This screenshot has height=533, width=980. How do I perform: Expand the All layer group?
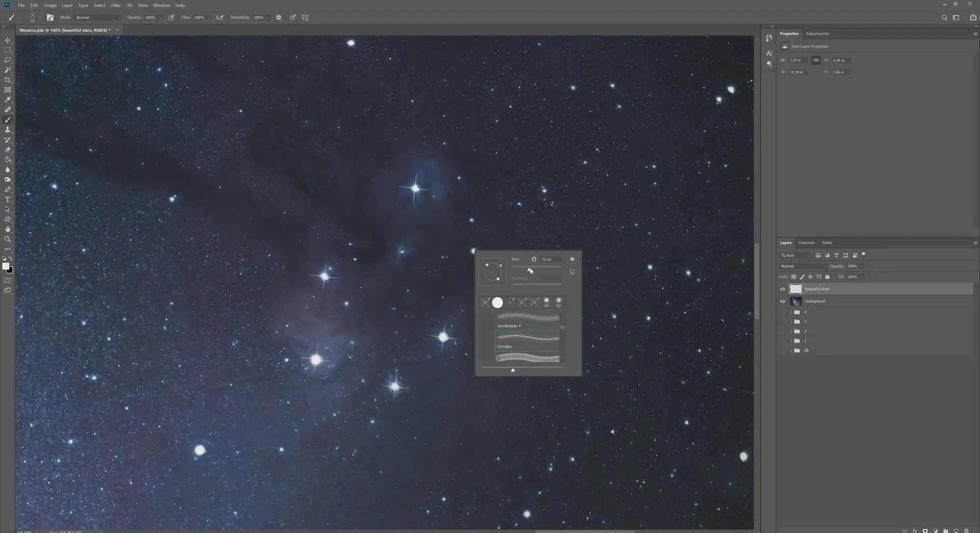791,350
